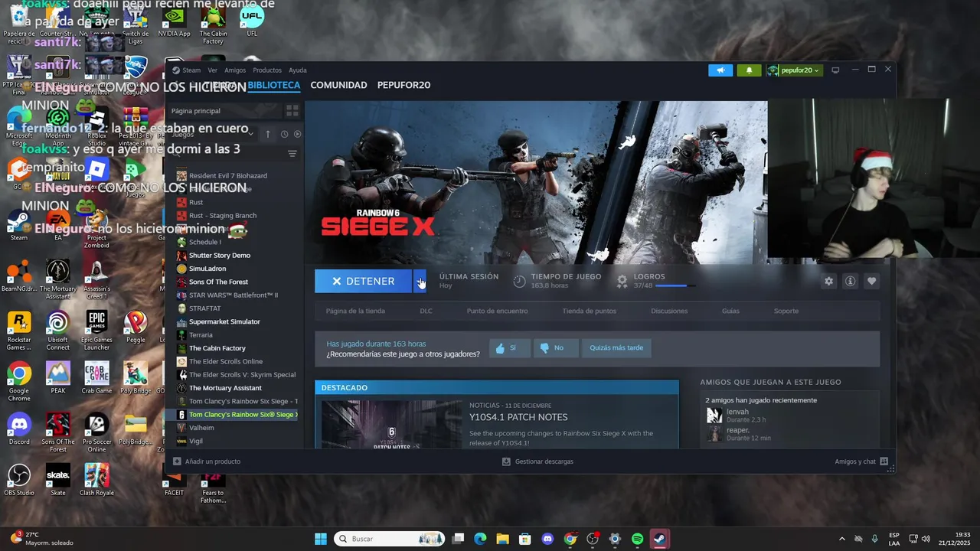Open Steam notifications bell
Viewport: 980px width, 551px height.
coord(749,70)
